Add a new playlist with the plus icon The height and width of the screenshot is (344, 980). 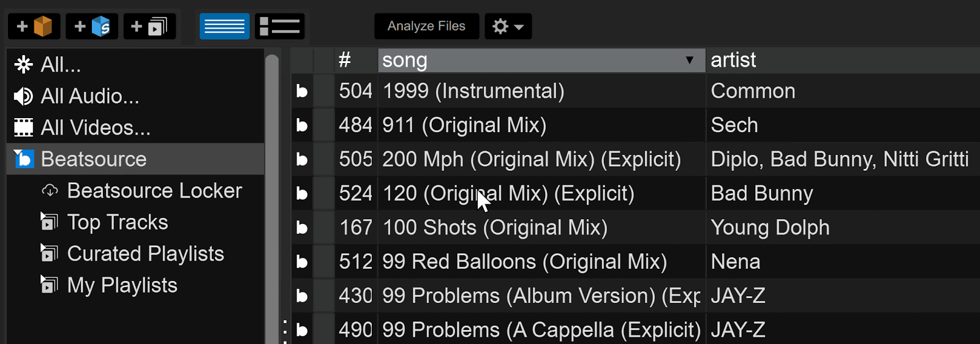coord(149,26)
